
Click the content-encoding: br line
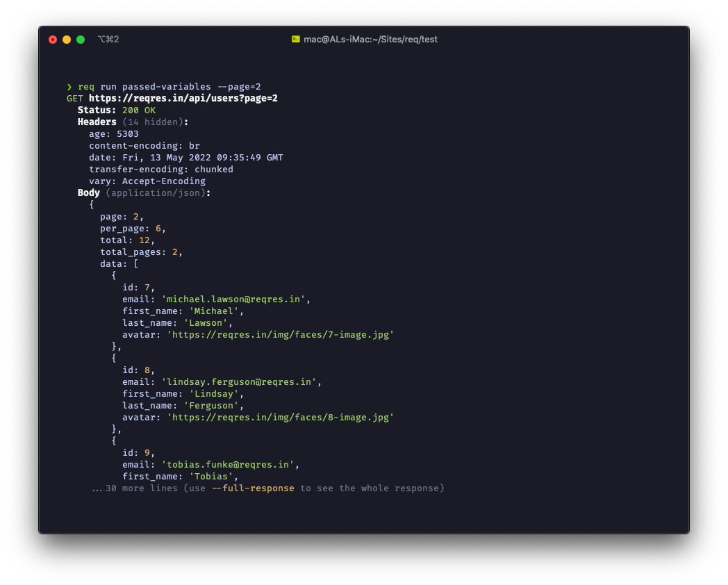[x=144, y=146]
